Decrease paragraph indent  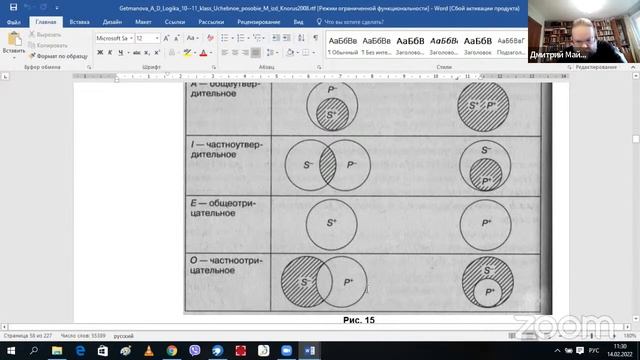pyautogui.click(x=276, y=38)
